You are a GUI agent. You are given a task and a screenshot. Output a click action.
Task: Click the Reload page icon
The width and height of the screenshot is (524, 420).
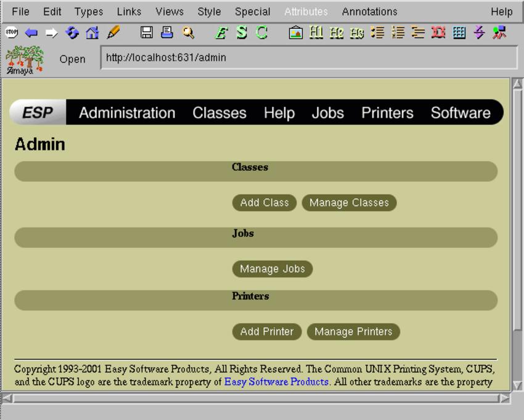(72, 33)
